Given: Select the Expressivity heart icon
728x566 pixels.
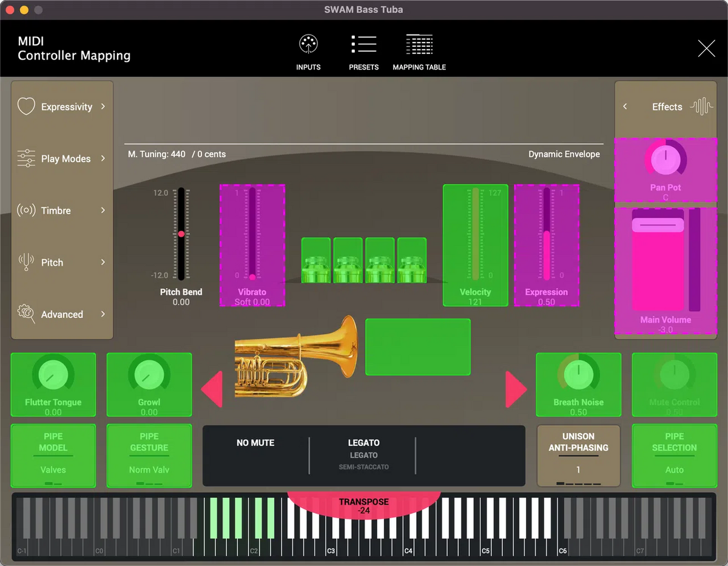Looking at the screenshot, I should point(26,106).
